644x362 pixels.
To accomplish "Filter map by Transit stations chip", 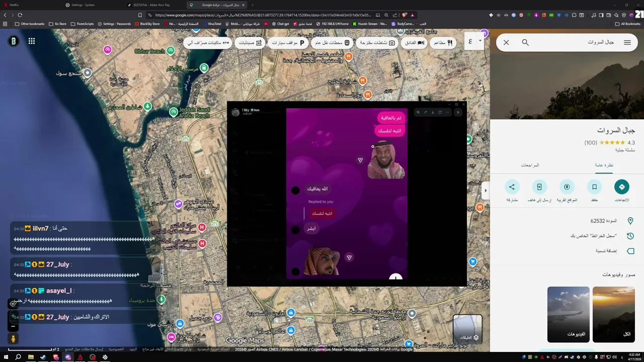I will pyautogui.click(x=333, y=43).
